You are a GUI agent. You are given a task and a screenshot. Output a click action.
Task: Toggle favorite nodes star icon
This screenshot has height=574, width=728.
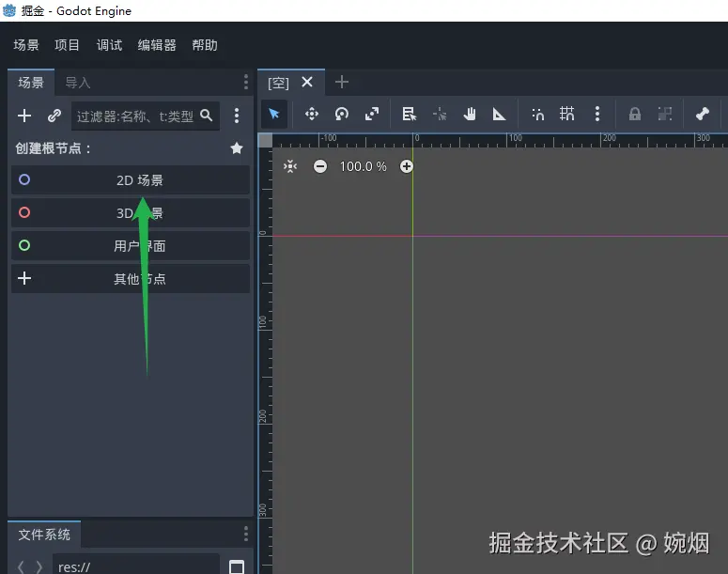tap(237, 148)
